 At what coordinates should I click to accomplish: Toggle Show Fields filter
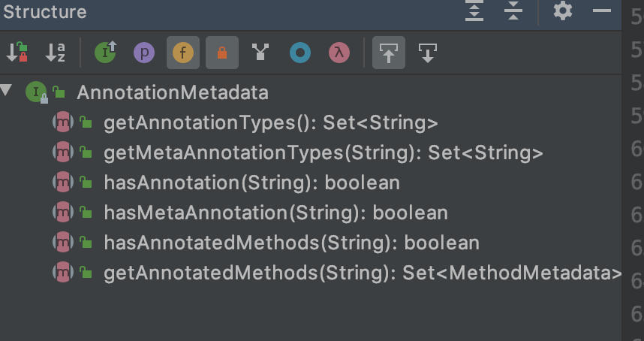(x=183, y=53)
